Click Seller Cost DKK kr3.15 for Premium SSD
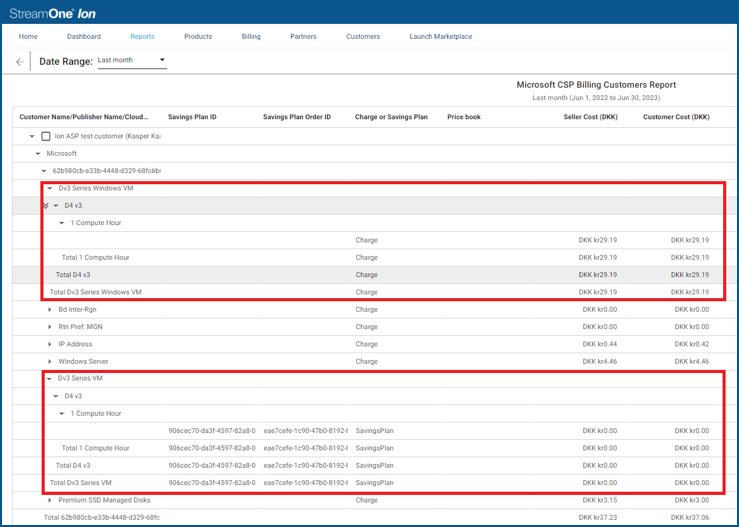Image resolution: width=739 pixels, height=527 pixels. [x=599, y=500]
